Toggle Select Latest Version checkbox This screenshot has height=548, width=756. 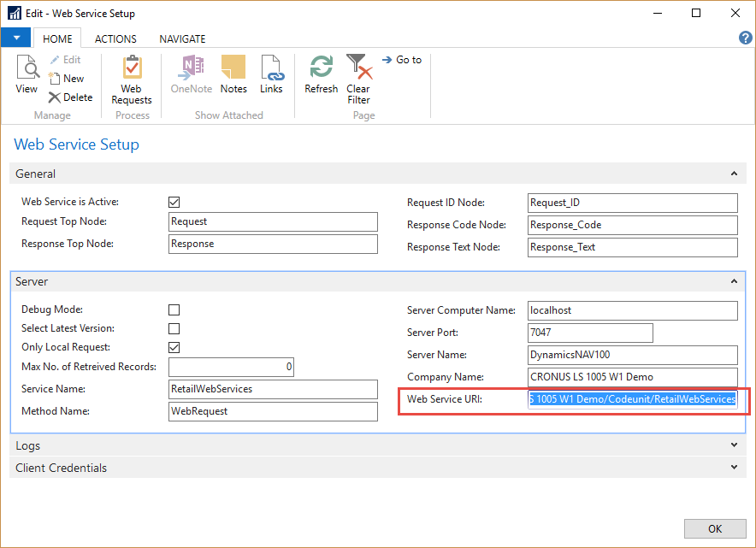(x=174, y=328)
